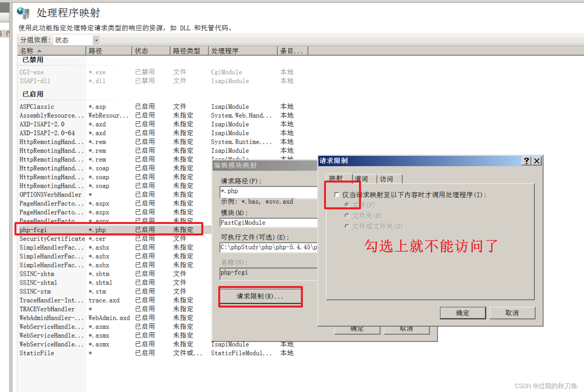Click the Handler Mappings globe icon
Viewport: 584px width, 392px height.
pyautogui.click(x=23, y=13)
